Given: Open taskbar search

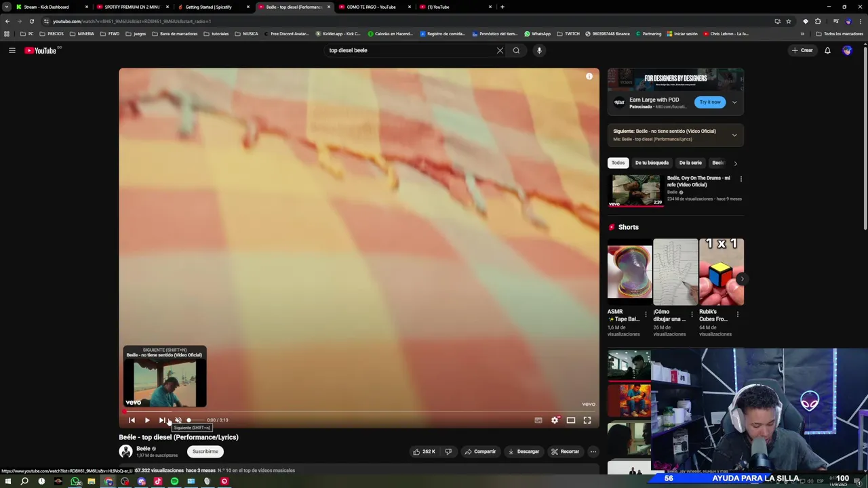Looking at the screenshot, I should pos(24,481).
